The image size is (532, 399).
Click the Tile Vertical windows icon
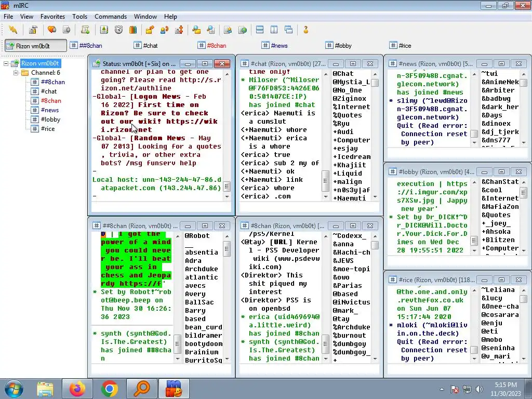pyautogui.click(x=274, y=30)
